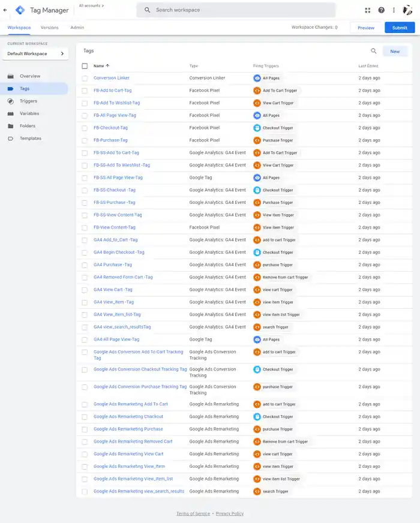
Task: Open the GA4 Begin Checkout -Tag link
Action: (119, 252)
